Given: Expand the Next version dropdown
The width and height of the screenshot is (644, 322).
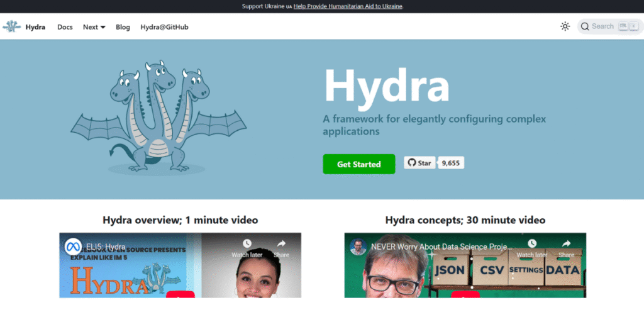Looking at the screenshot, I should 94,27.
